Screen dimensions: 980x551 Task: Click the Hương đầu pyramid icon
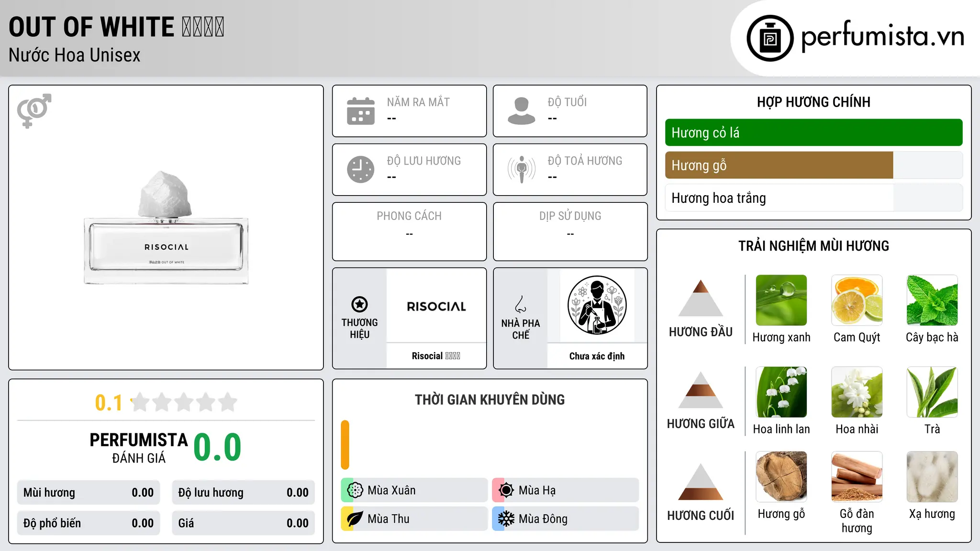701,298
